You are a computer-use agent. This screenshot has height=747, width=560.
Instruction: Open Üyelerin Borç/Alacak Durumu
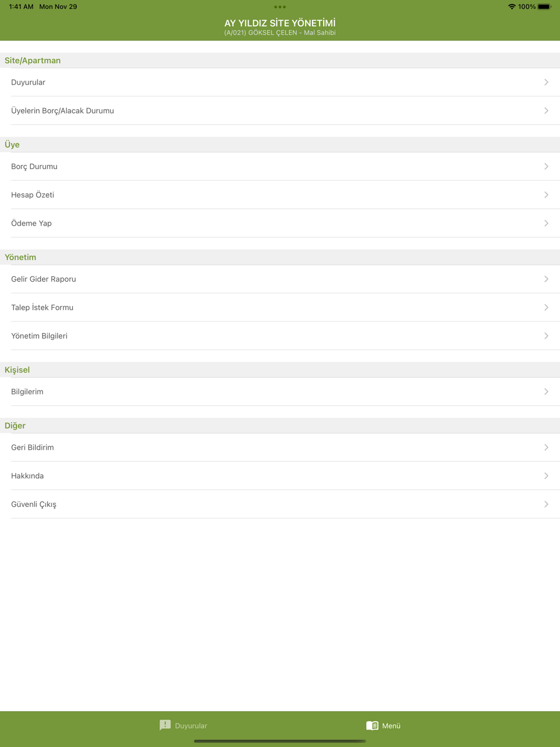pyautogui.click(x=280, y=110)
